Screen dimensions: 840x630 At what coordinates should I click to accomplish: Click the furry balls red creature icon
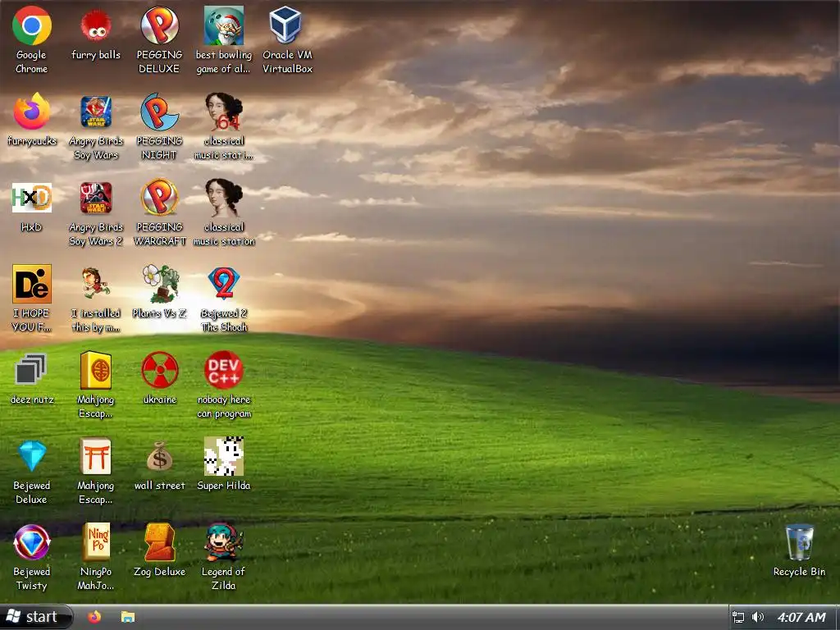[x=96, y=25]
